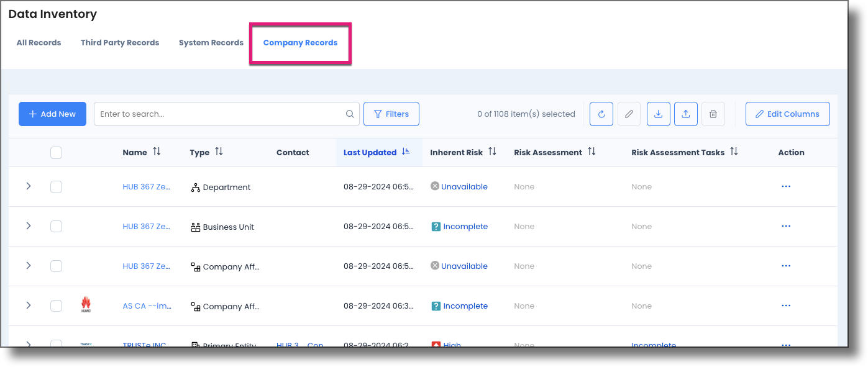Select the checkbox for the Business Unit row
This screenshot has width=868, height=367.
[x=56, y=226]
